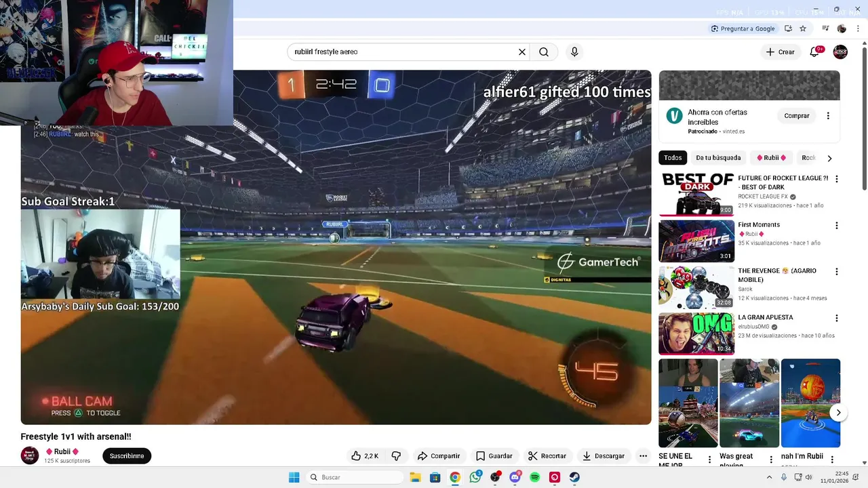
Task: Open Microsoft Store from taskbar
Action: [435, 477]
